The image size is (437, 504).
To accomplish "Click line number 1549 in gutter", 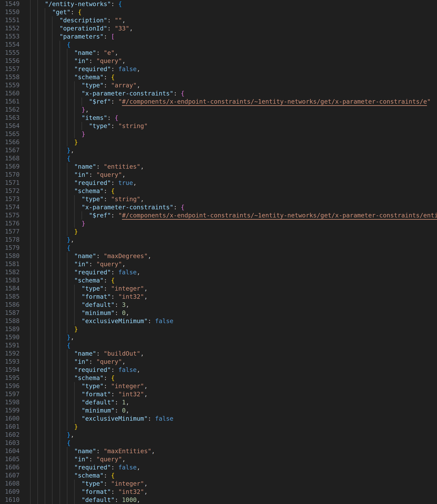I will point(12,4).
